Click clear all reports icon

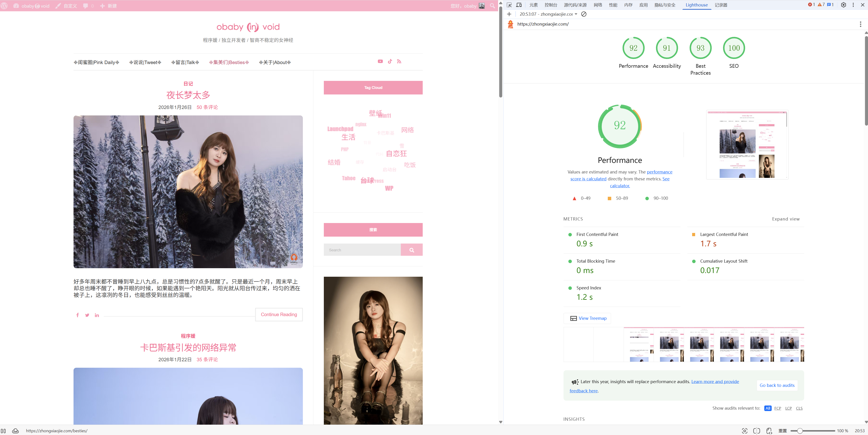tap(584, 14)
